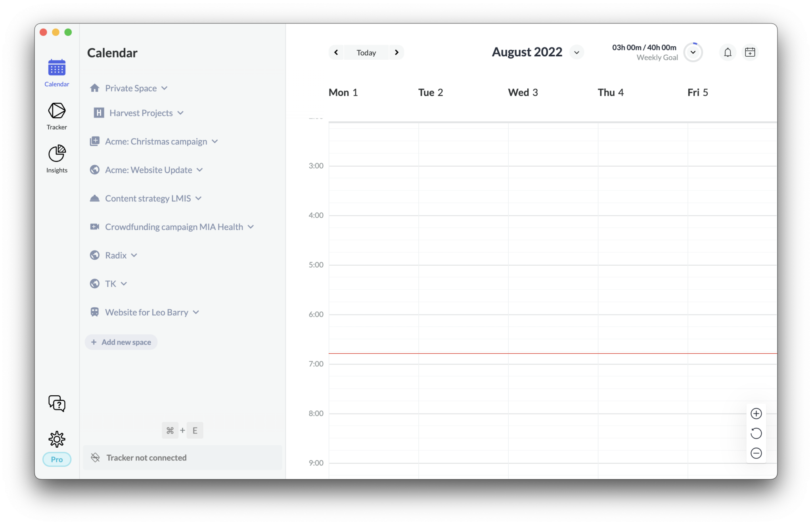Image resolution: width=812 pixels, height=525 pixels.
Task: Click Add new space button
Action: tap(121, 342)
